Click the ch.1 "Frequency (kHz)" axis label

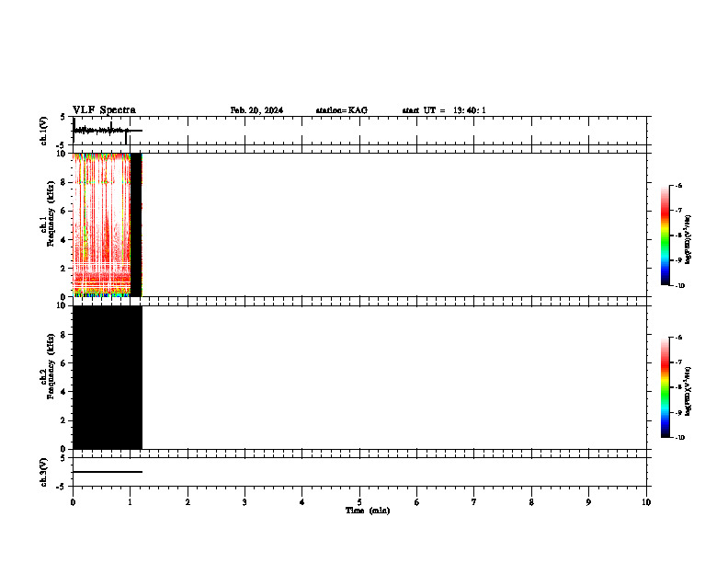point(51,213)
